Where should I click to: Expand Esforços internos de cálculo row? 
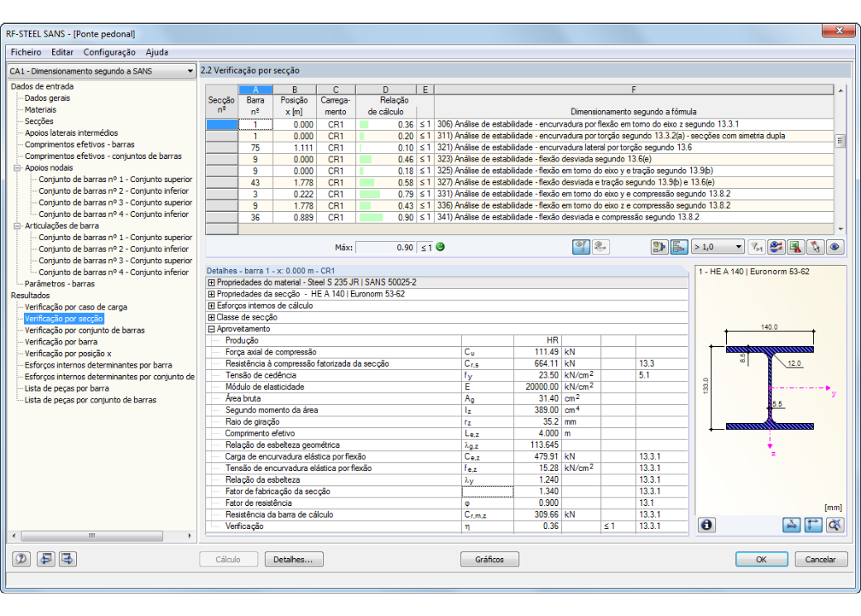point(211,306)
